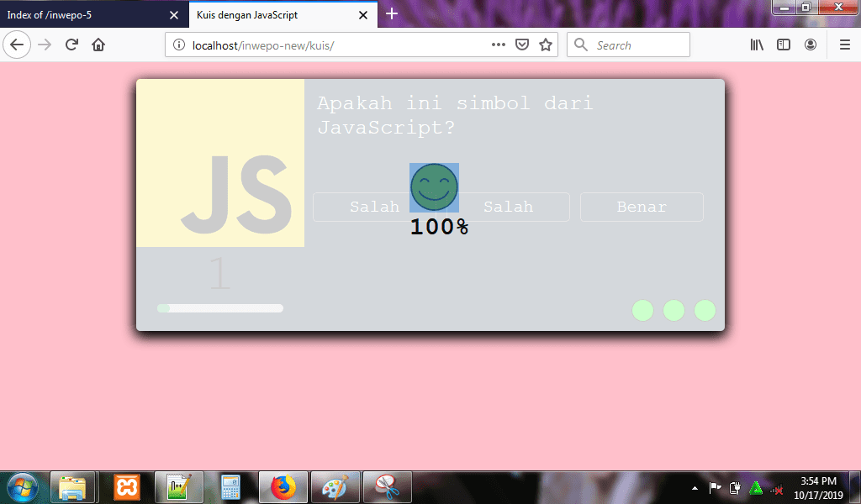Open the Firefox hamburger menu
Image resolution: width=861 pixels, height=504 pixels.
[845, 45]
